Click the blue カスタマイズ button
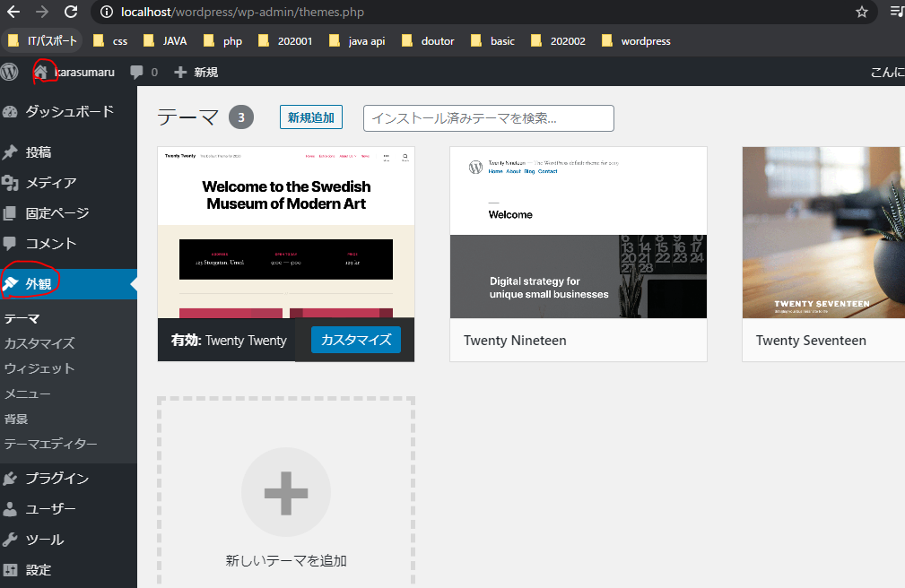905x588 pixels. [x=355, y=340]
